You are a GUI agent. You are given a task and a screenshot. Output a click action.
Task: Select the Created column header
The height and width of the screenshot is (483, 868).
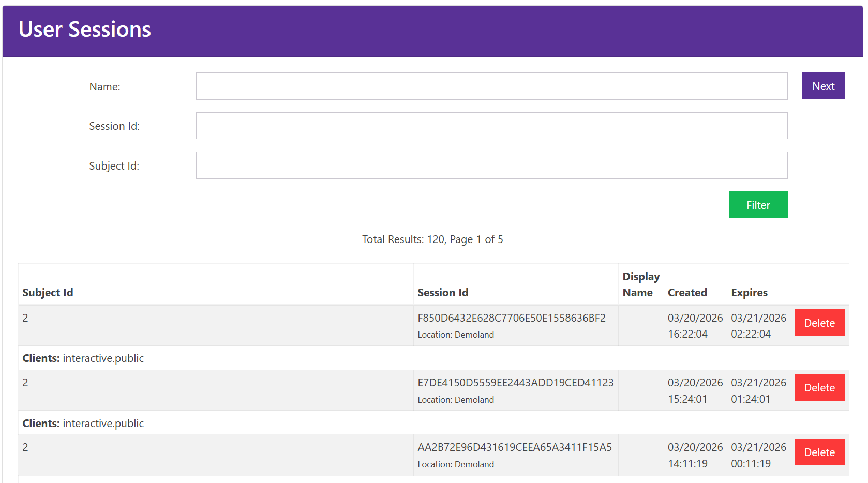point(687,292)
